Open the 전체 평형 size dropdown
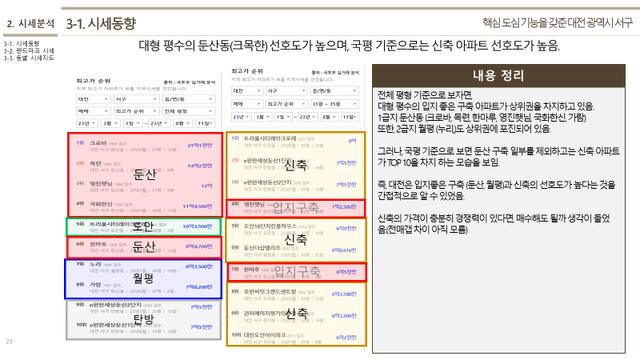 (188, 111)
